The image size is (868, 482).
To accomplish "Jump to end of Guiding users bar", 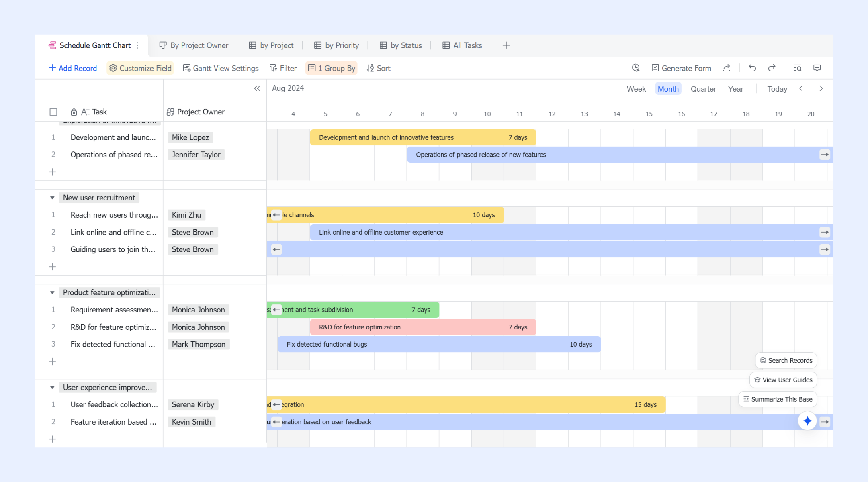I will [x=825, y=249].
